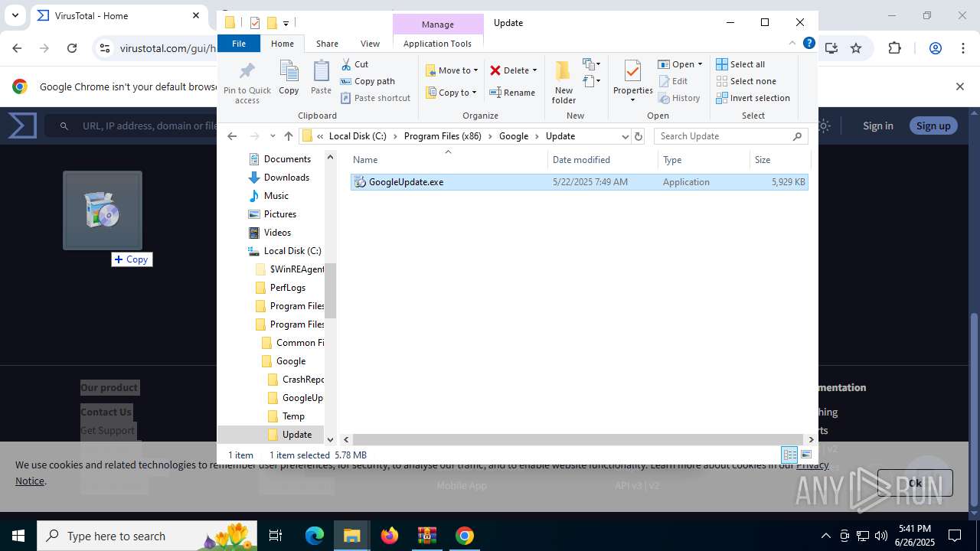Viewport: 980px width, 551px height.
Task: Open the Copy to dropdown
Action: [451, 93]
